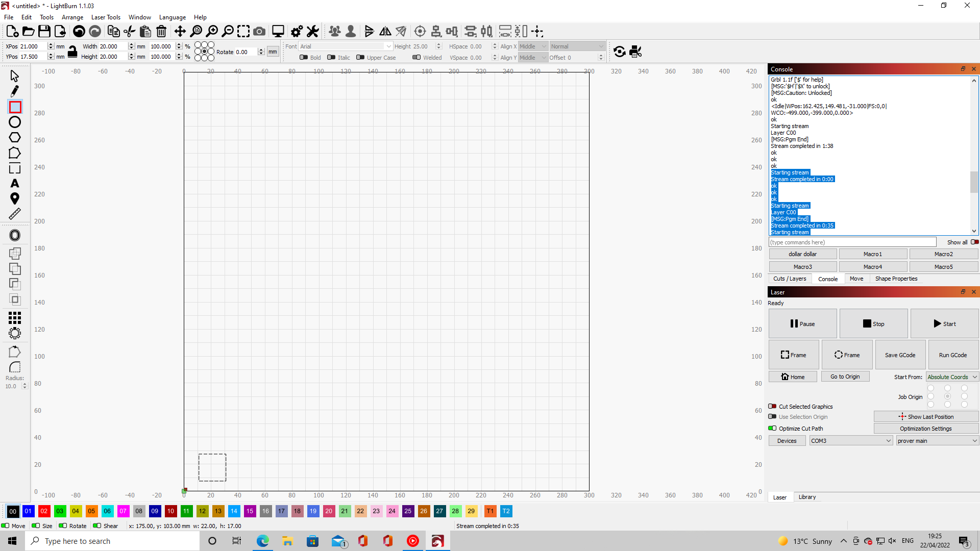Select the Rectangle drawing tool

click(x=15, y=107)
